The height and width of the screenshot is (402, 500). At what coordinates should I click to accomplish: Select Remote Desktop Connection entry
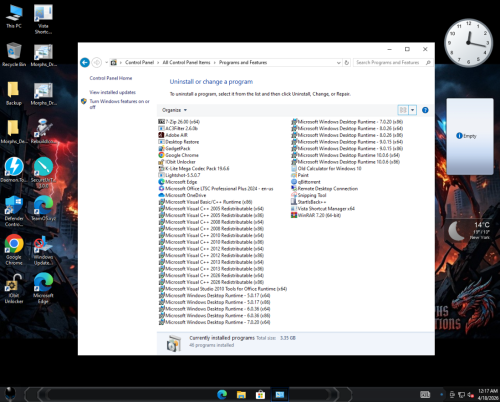[x=324, y=188]
